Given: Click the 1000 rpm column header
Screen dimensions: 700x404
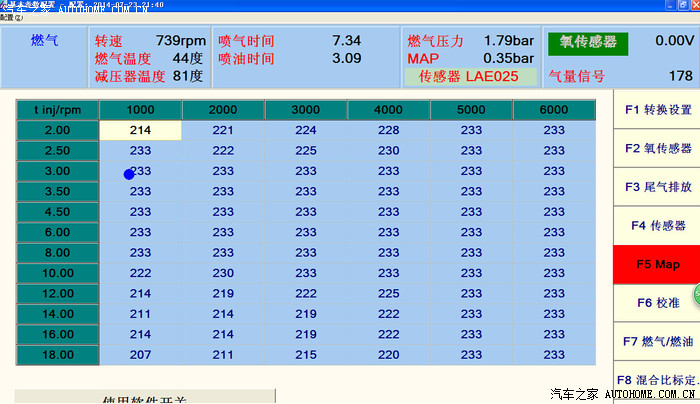Looking at the screenshot, I should (140, 109).
